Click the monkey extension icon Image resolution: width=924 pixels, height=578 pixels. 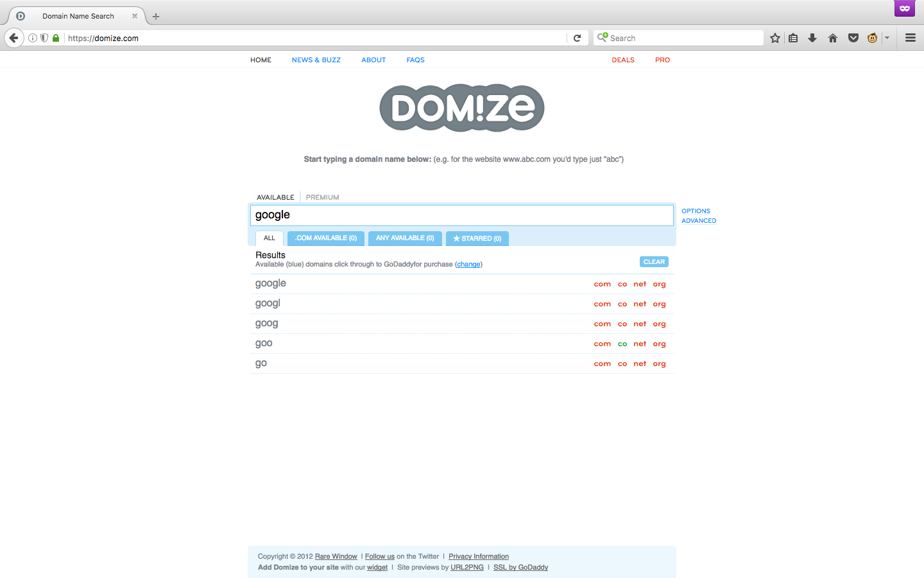pos(872,38)
